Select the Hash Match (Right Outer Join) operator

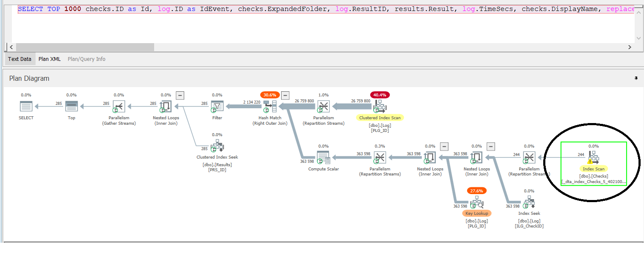270,107
